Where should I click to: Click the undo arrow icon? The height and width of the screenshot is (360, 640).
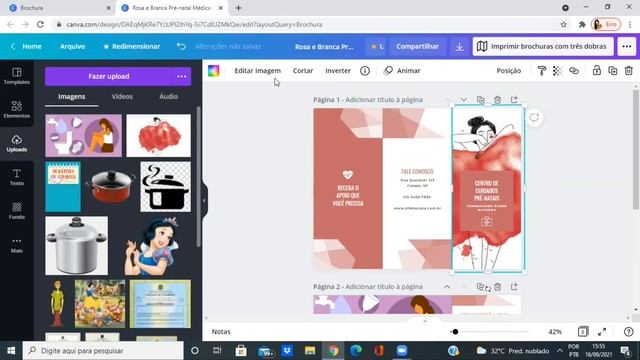tap(181, 47)
